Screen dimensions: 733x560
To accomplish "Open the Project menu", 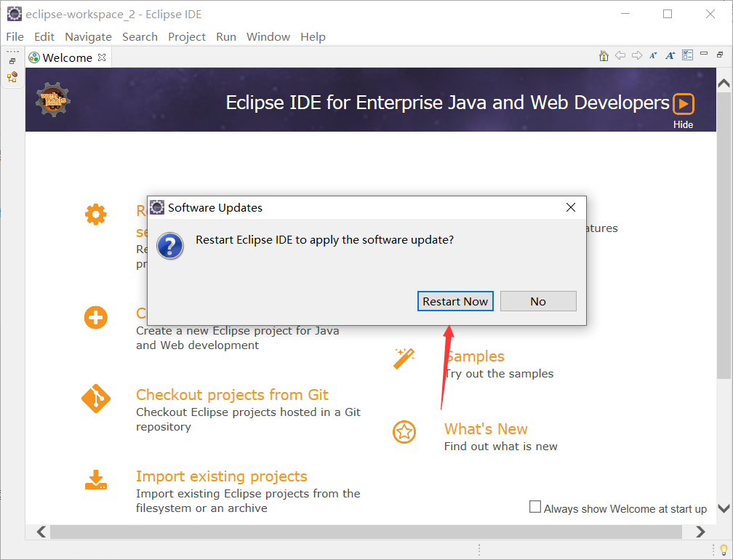I will coord(186,37).
